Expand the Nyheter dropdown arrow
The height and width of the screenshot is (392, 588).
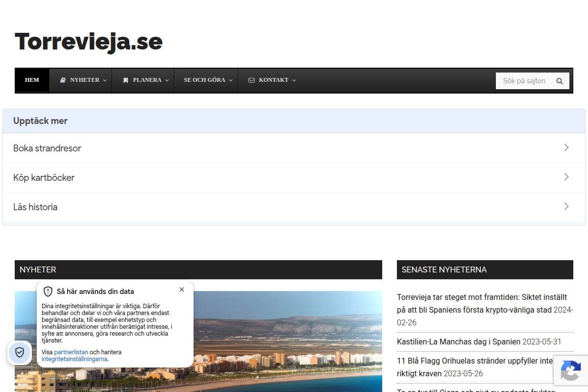[104, 80]
